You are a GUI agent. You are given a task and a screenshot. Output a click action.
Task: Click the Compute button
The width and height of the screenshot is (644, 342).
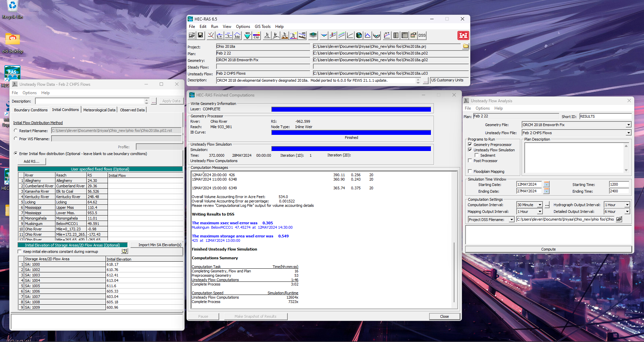coord(549,249)
